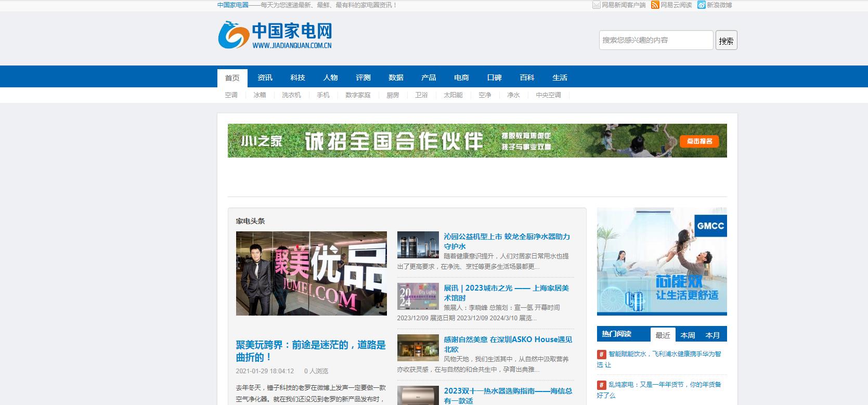Go to the 太阳能 subcategory
868x405 pixels.
[453, 95]
